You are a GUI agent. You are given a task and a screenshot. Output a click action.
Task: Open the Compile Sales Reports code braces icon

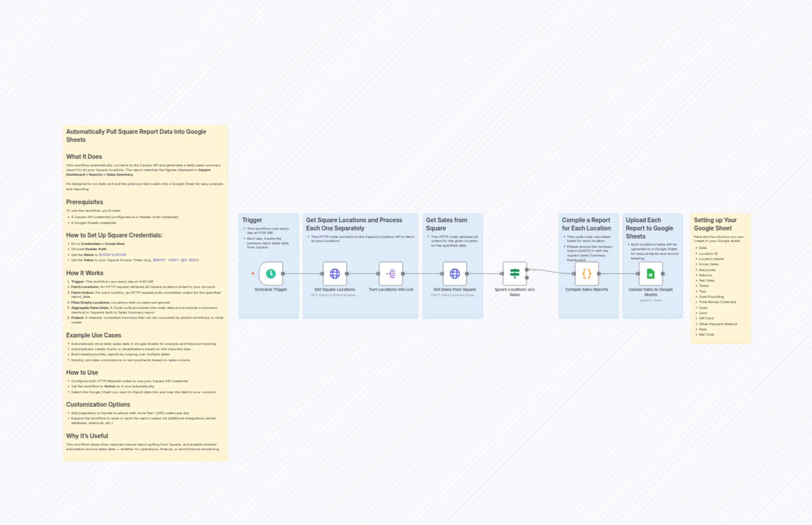(586, 273)
